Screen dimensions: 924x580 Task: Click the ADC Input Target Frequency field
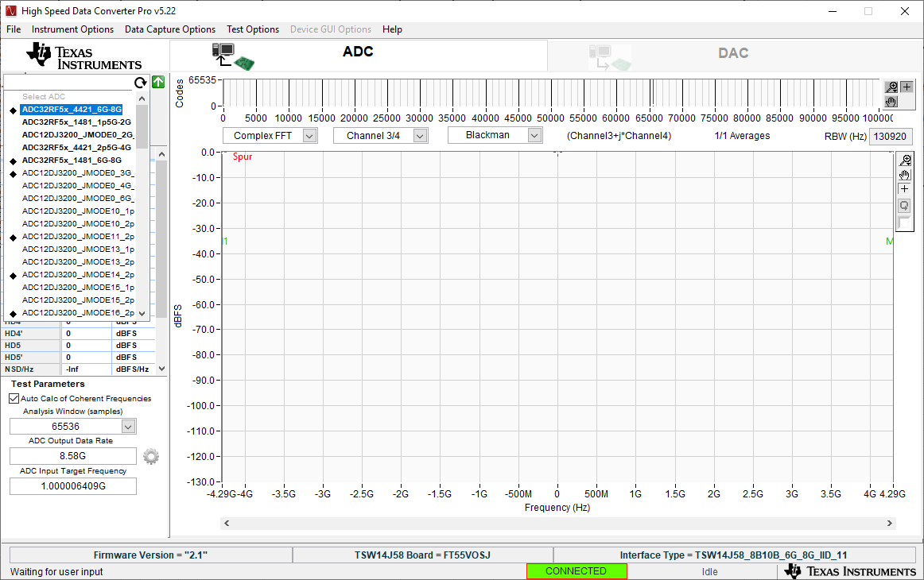(72, 485)
